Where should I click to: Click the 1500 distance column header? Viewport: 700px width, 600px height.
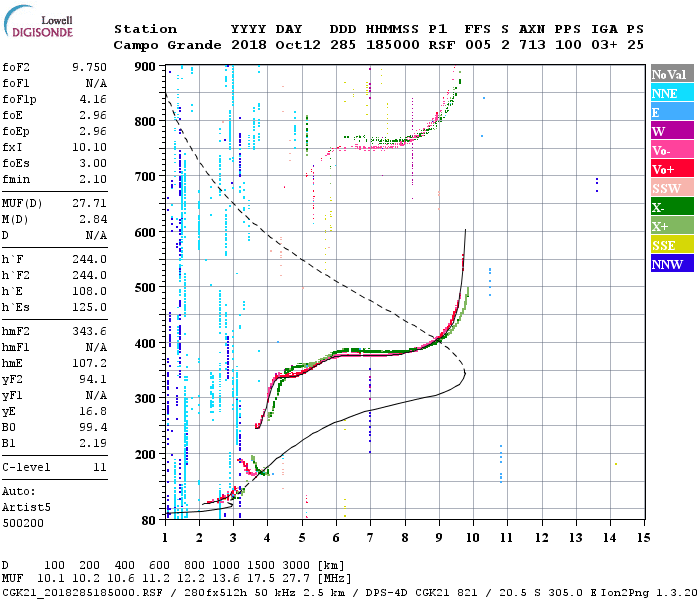261,566
